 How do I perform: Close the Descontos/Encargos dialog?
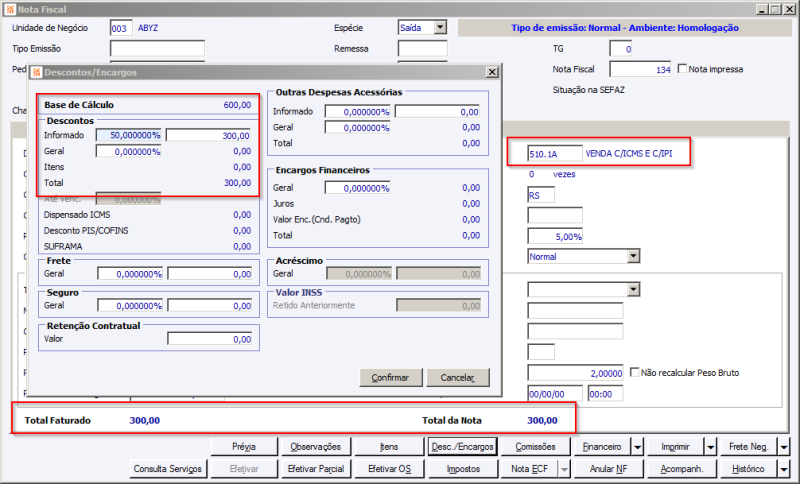[x=492, y=72]
